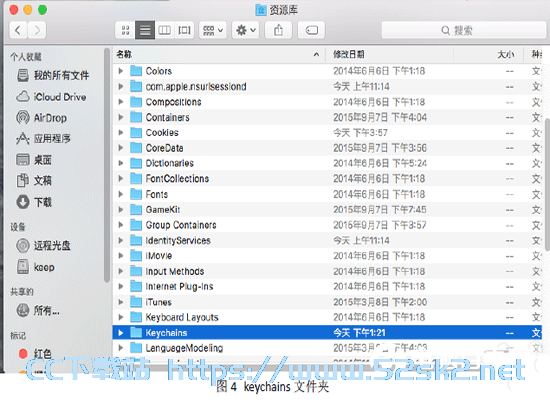The width and height of the screenshot is (550, 400).
Task: Expand the Containers folder triangle
Action: point(121,117)
